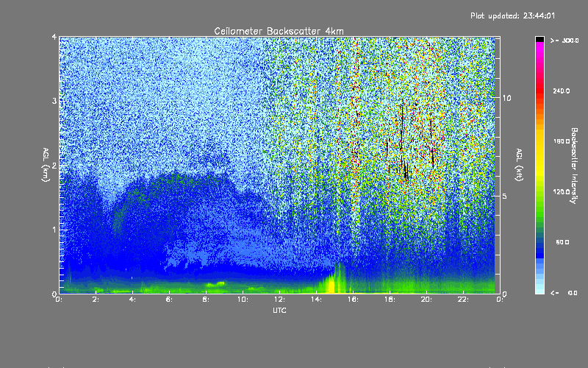Click the '12:' hour label on time axis

[x=279, y=300]
